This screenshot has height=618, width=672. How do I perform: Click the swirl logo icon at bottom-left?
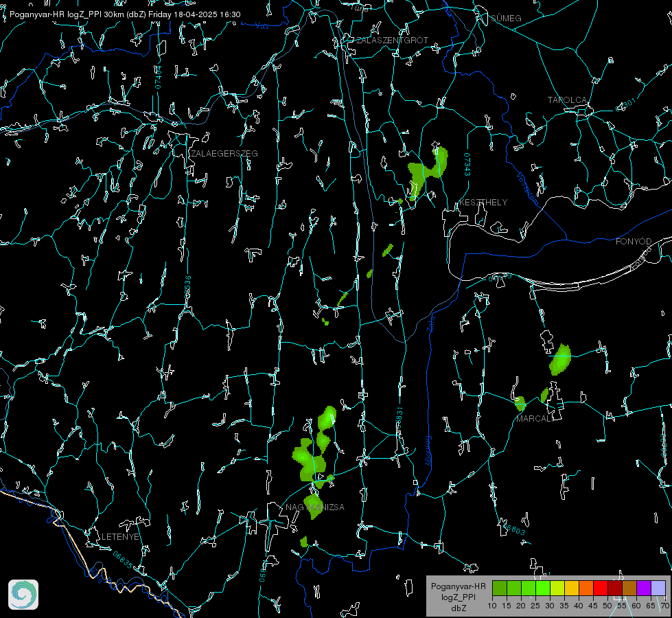23,595
